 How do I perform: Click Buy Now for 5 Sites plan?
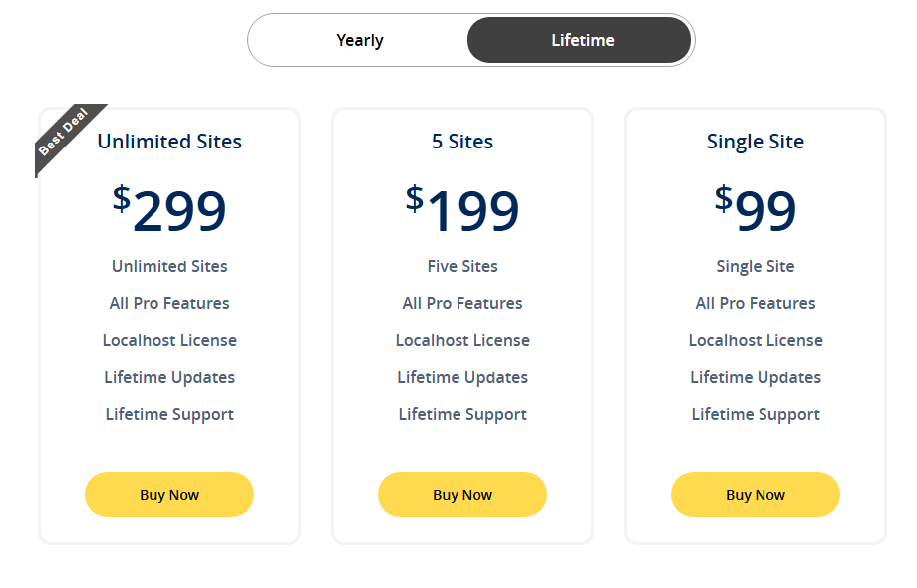coord(461,494)
